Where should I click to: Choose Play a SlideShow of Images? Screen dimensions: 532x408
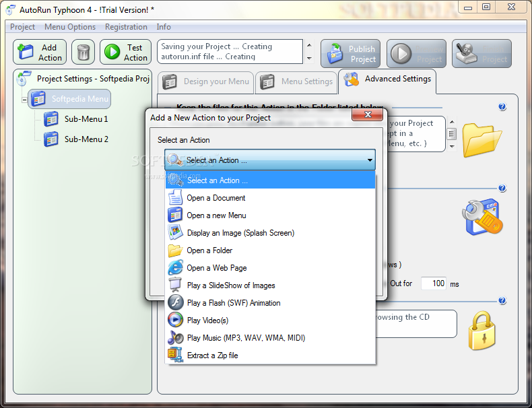tap(271, 285)
